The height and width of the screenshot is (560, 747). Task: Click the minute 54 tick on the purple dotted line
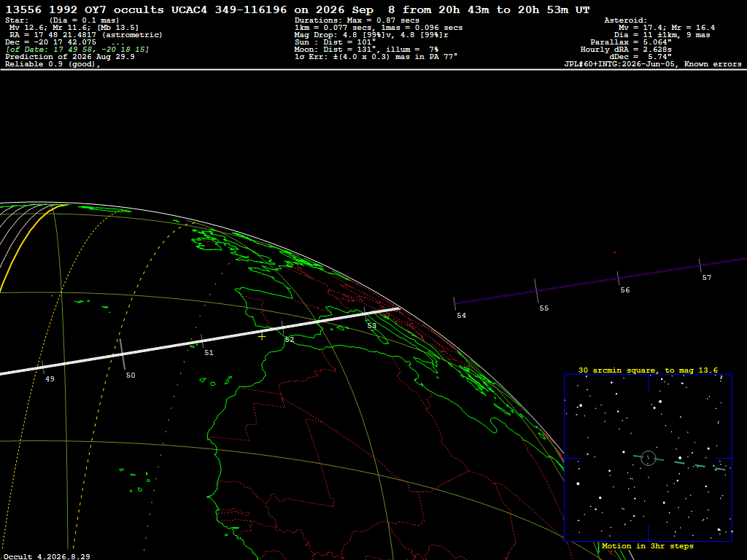pos(454,304)
